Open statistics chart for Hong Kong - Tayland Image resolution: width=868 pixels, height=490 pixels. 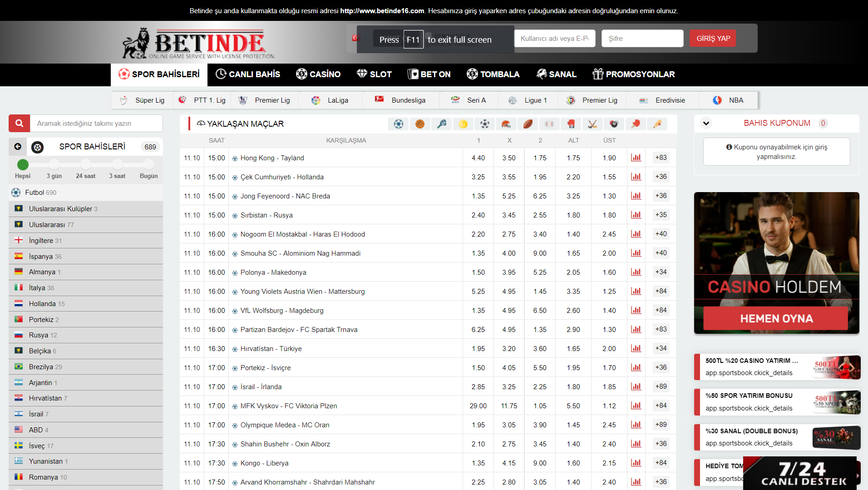tap(636, 158)
